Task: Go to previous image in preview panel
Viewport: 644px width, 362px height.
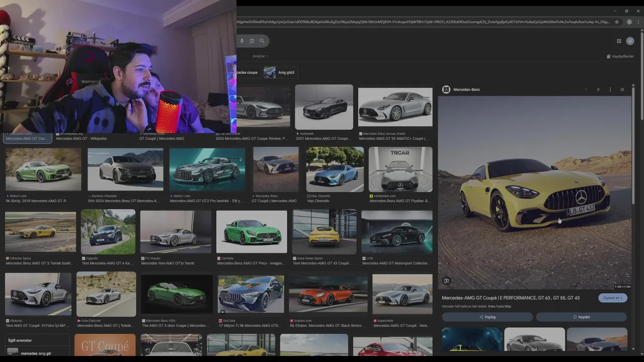Action: pyautogui.click(x=586, y=89)
